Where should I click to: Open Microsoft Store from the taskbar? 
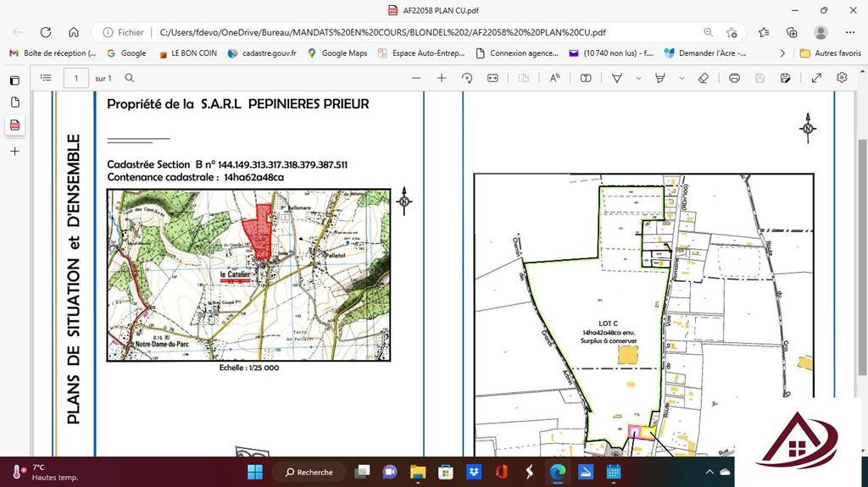[446, 472]
